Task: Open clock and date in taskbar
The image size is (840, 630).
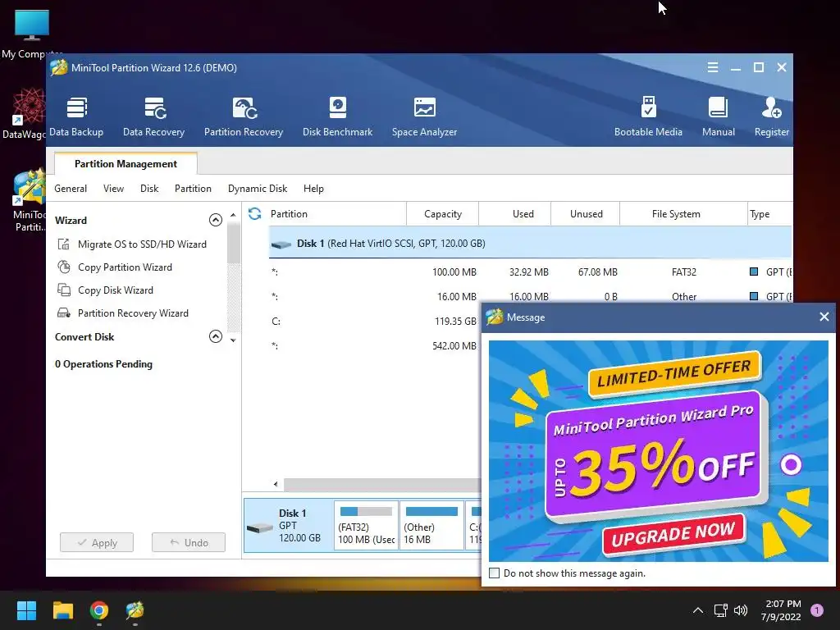Action: tap(781, 610)
